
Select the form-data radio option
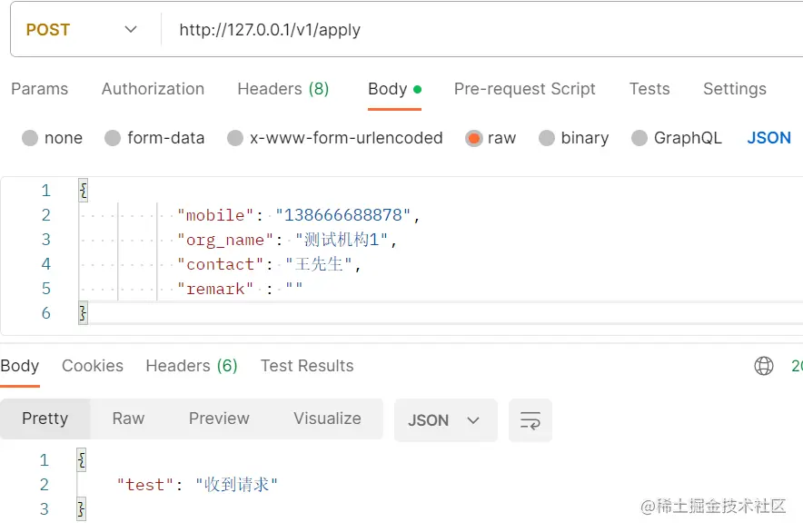point(154,138)
